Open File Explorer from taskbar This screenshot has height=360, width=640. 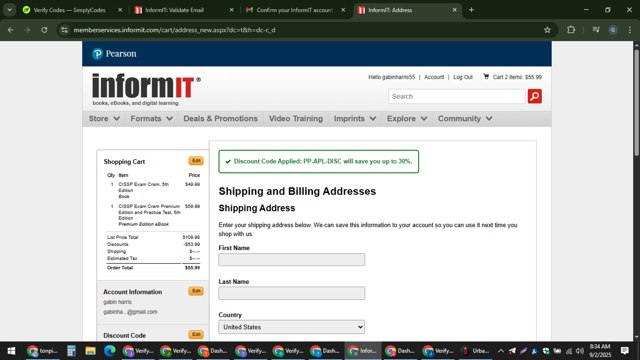click(90, 351)
